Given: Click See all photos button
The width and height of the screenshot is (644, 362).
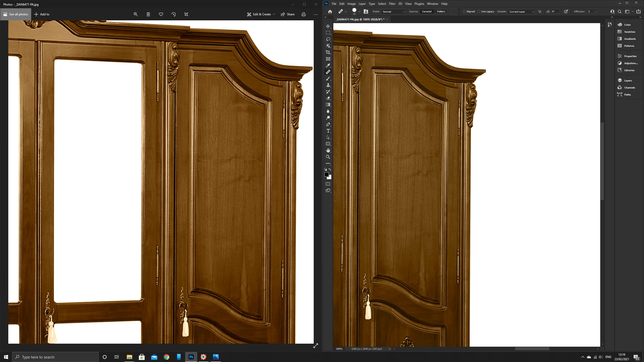Looking at the screenshot, I should [x=16, y=14].
